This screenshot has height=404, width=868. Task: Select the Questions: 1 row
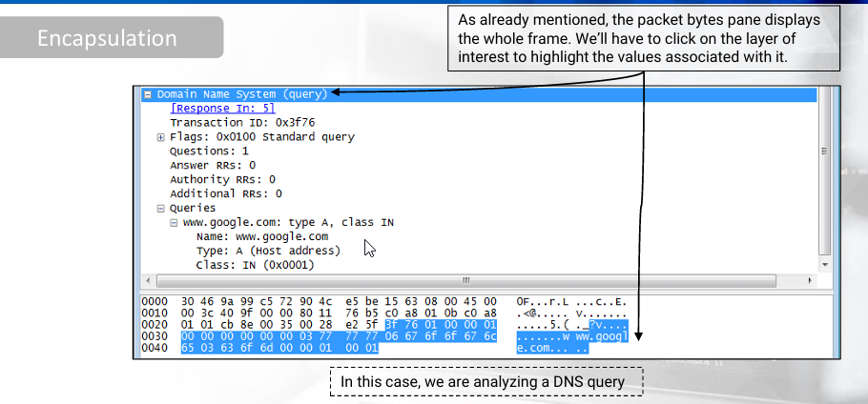pos(209,151)
